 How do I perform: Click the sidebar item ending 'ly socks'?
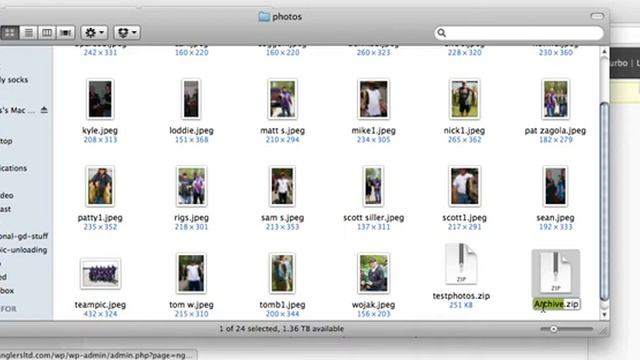(14, 80)
